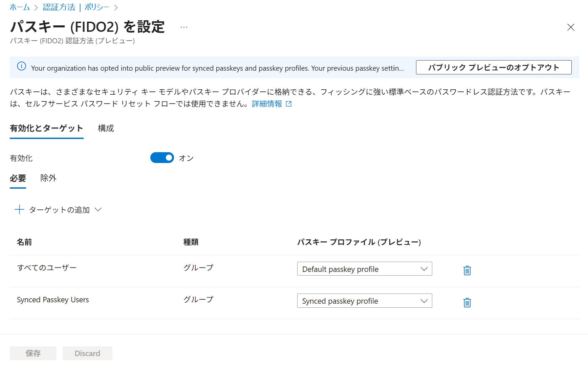588x374 pixels.
Task: Select the すべてのユーザー row name
Action: coord(47,267)
